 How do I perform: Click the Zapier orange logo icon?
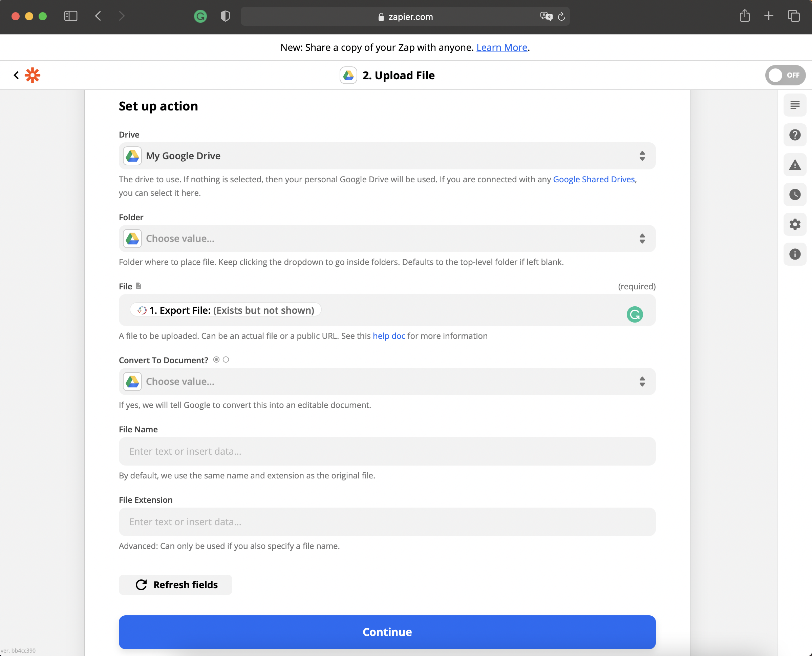33,75
